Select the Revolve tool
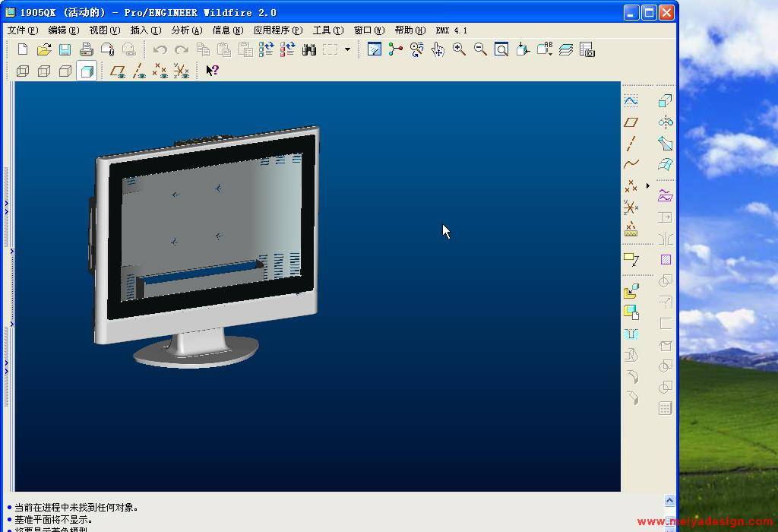 pyautogui.click(x=666, y=122)
